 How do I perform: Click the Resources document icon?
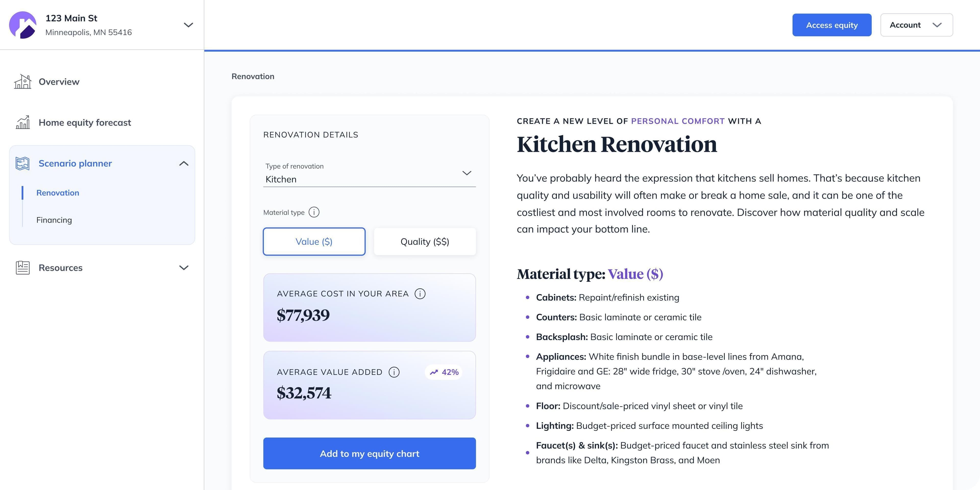(x=22, y=267)
